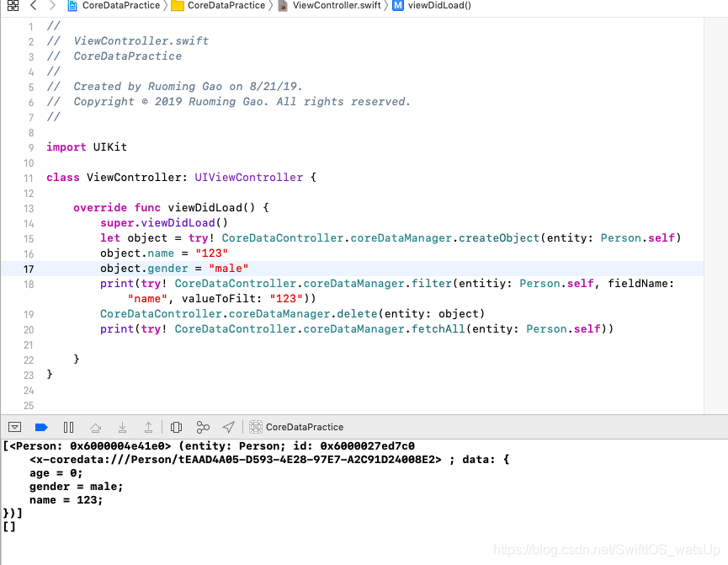Select CoreDataPractice folder in jump bar
The height and width of the screenshot is (565, 728).
226,6
